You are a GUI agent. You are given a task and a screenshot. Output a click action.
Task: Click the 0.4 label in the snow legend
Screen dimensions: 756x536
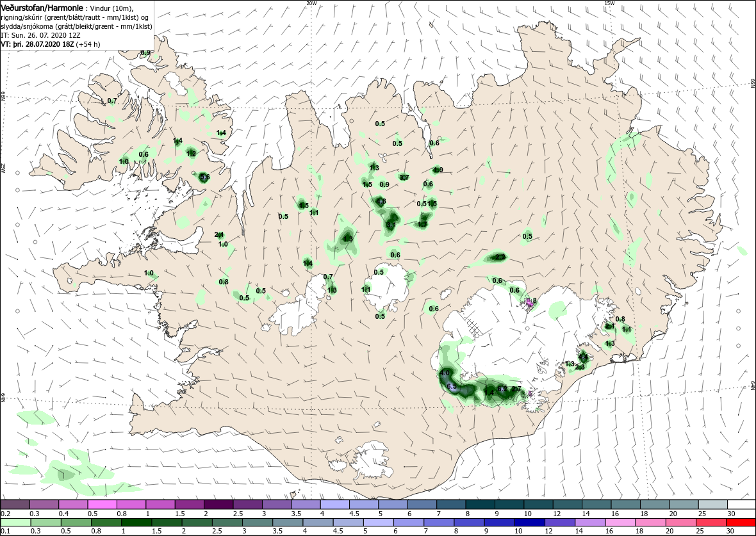(x=63, y=514)
